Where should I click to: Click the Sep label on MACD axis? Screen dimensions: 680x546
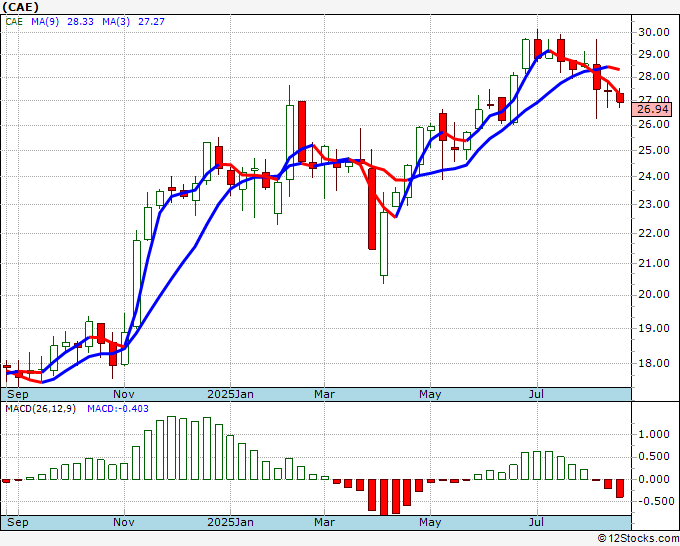point(18,522)
